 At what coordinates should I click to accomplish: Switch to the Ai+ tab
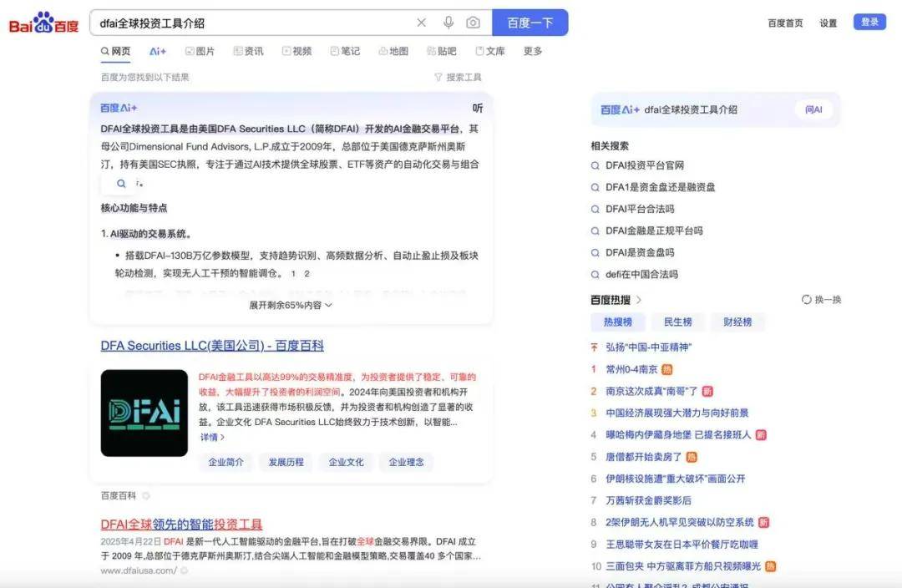158,51
